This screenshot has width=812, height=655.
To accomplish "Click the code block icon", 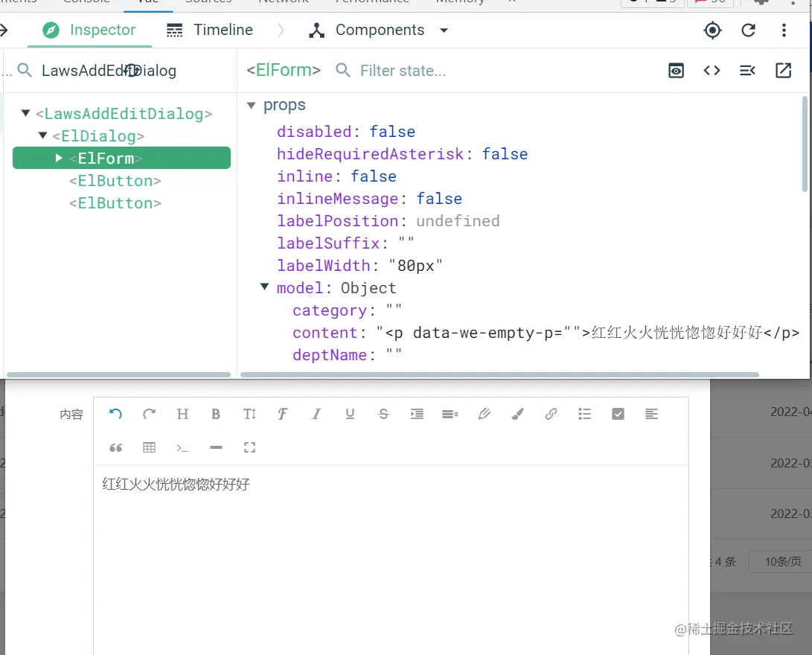I will coord(182,447).
